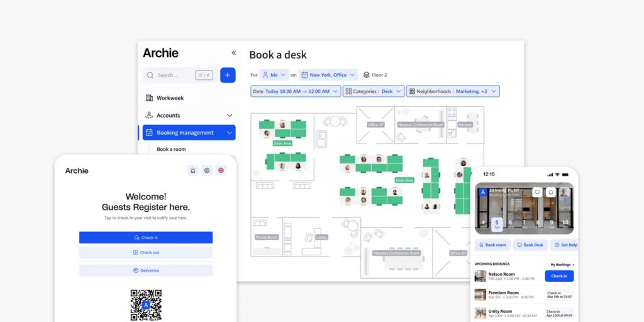Click the alarm siren icon on kiosk

click(x=193, y=170)
